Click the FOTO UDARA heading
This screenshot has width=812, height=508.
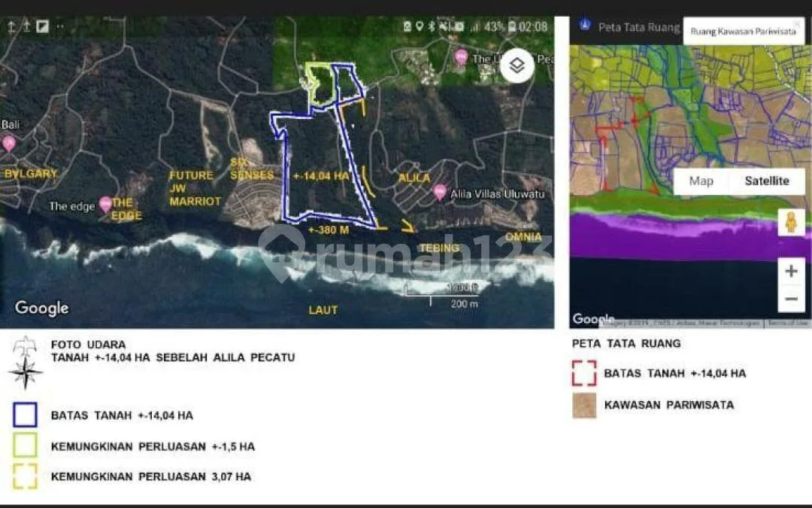click(x=89, y=345)
